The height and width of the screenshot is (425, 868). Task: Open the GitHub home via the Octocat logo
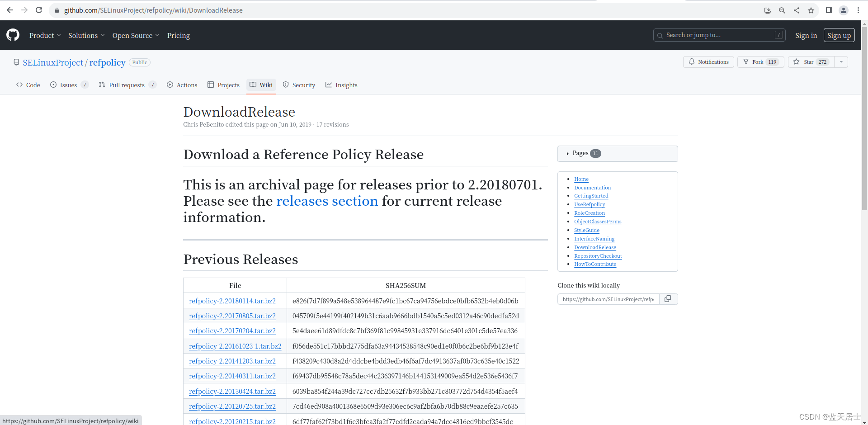coord(11,35)
